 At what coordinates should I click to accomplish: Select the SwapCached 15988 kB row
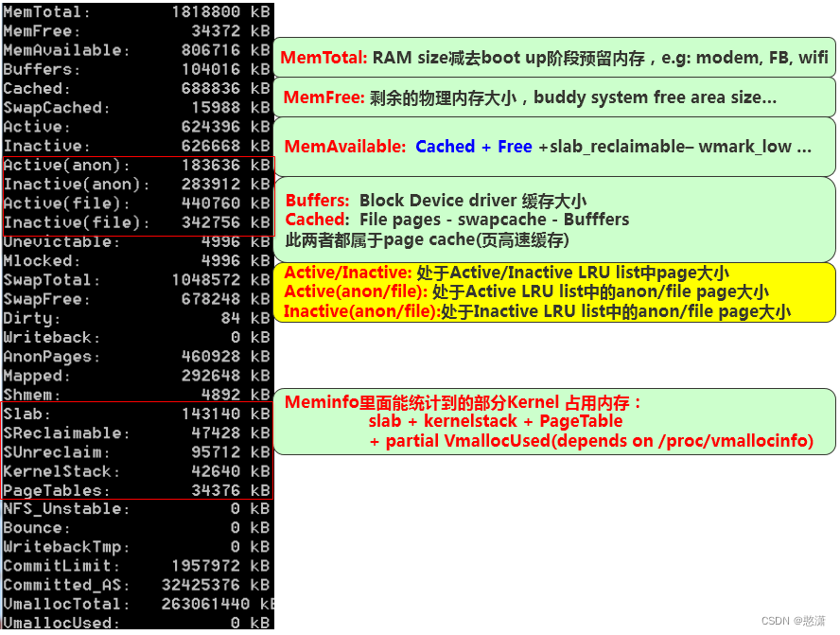(x=136, y=108)
